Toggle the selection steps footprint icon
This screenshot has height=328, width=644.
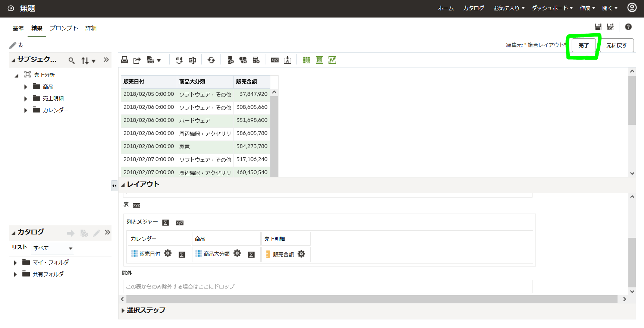pyautogui.click(x=332, y=60)
